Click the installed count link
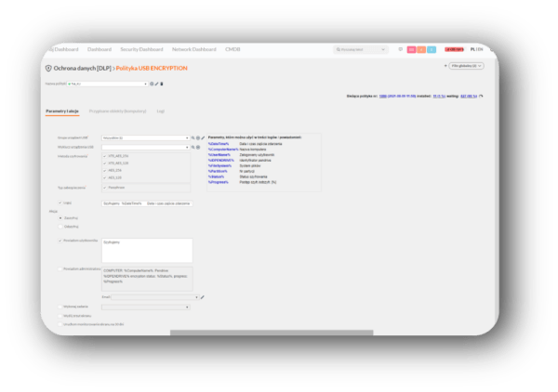This screenshot has height=392, width=558. pyautogui.click(x=439, y=97)
